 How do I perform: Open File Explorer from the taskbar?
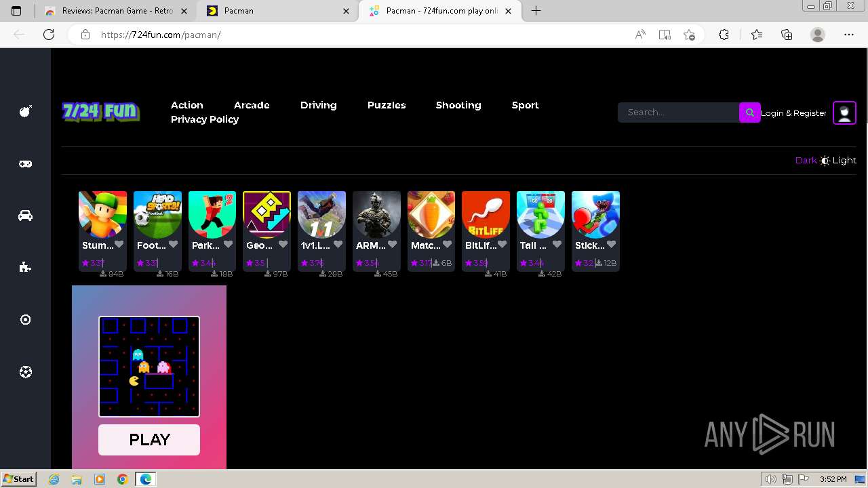click(77, 479)
